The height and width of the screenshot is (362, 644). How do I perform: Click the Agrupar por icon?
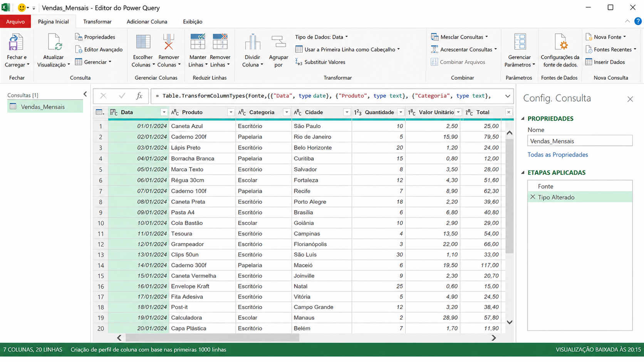pos(278,42)
